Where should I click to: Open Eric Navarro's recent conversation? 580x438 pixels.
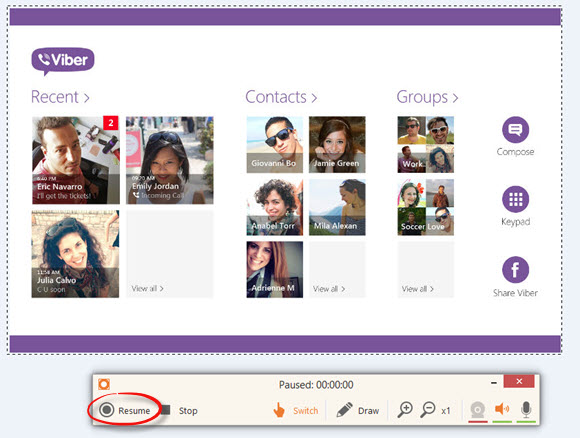(76, 160)
